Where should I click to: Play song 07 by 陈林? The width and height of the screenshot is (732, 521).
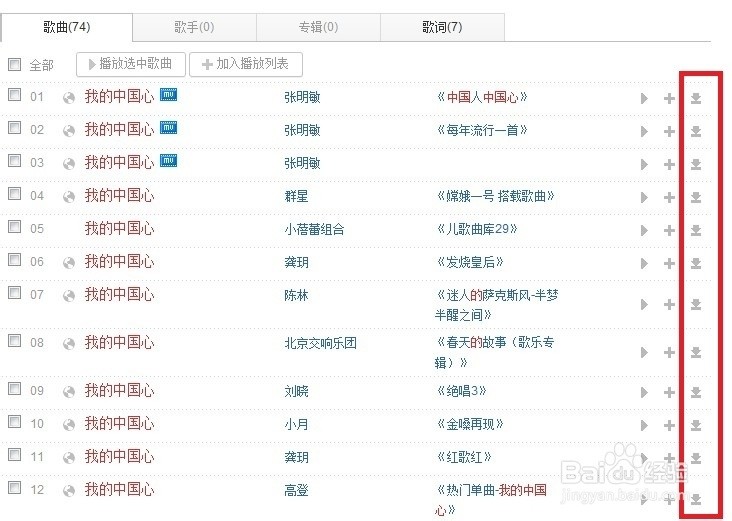tap(644, 304)
